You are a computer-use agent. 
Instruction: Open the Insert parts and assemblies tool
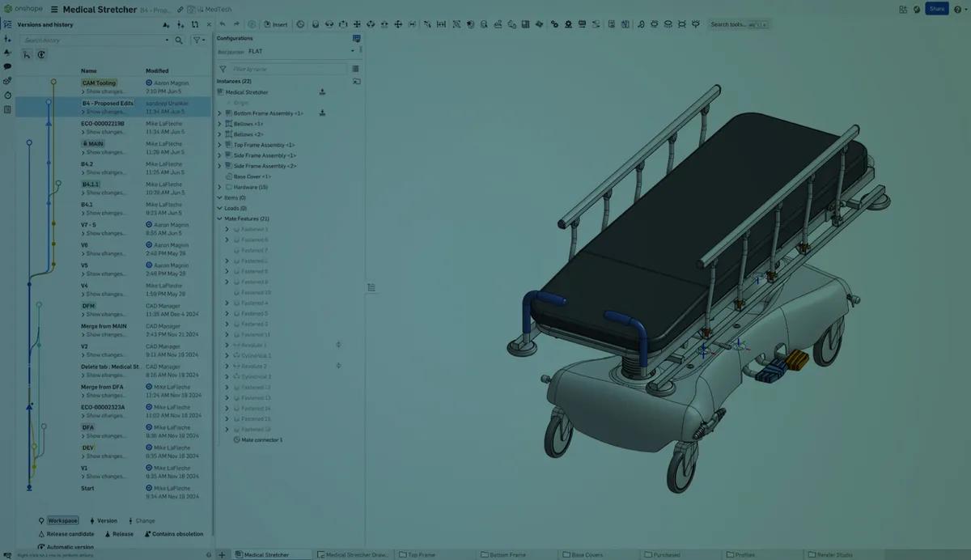coord(275,24)
